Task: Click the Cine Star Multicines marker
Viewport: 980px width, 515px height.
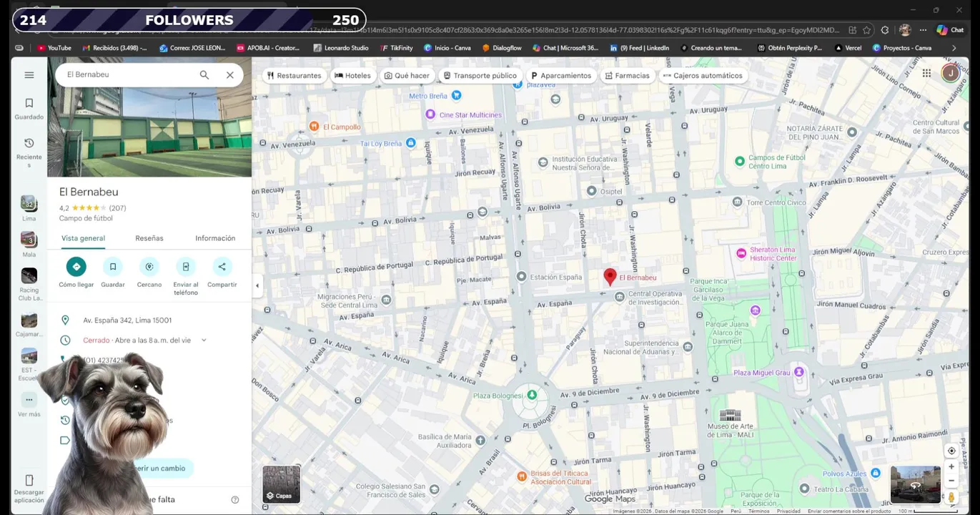Action: [x=430, y=114]
